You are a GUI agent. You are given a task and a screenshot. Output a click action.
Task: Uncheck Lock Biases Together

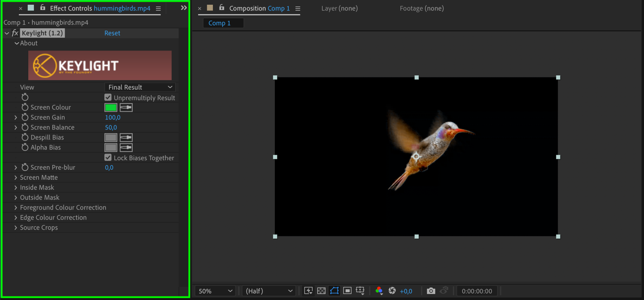click(x=108, y=158)
